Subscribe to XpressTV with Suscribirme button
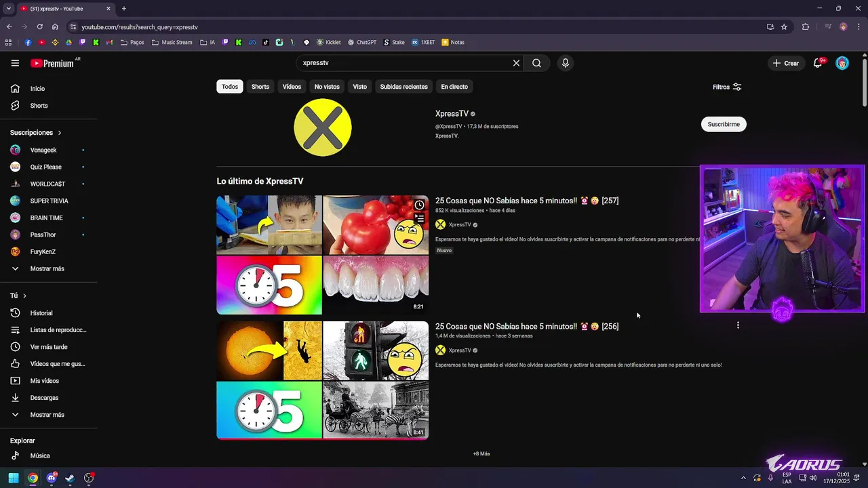 724,124
